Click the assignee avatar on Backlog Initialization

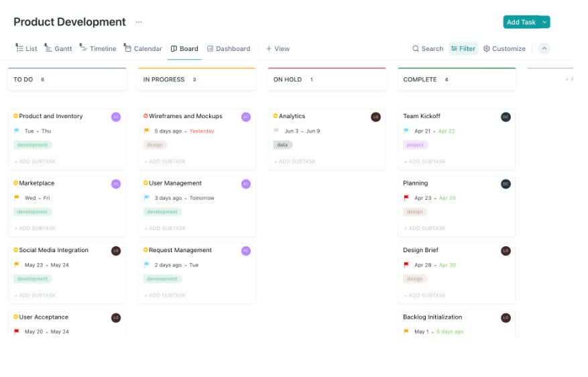[x=506, y=318]
